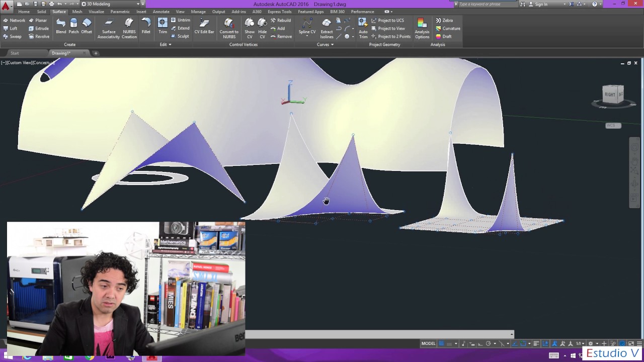The height and width of the screenshot is (362, 644).
Task: Click Convert to NURBS
Action: pyautogui.click(x=229, y=28)
